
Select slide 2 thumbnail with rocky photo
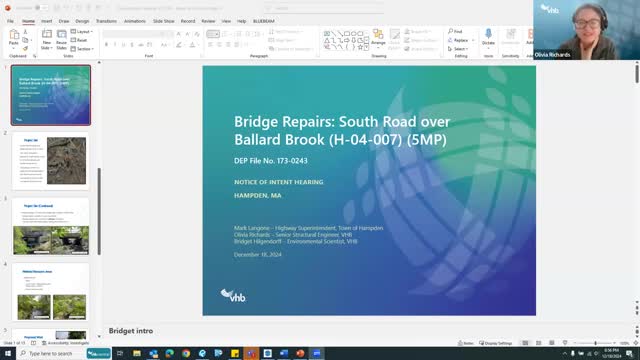51,161
